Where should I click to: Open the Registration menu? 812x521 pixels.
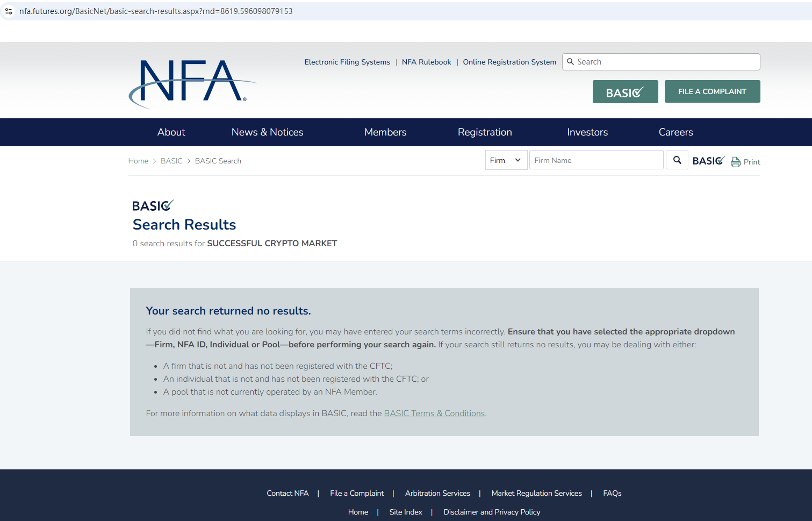[x=485, y=132]
